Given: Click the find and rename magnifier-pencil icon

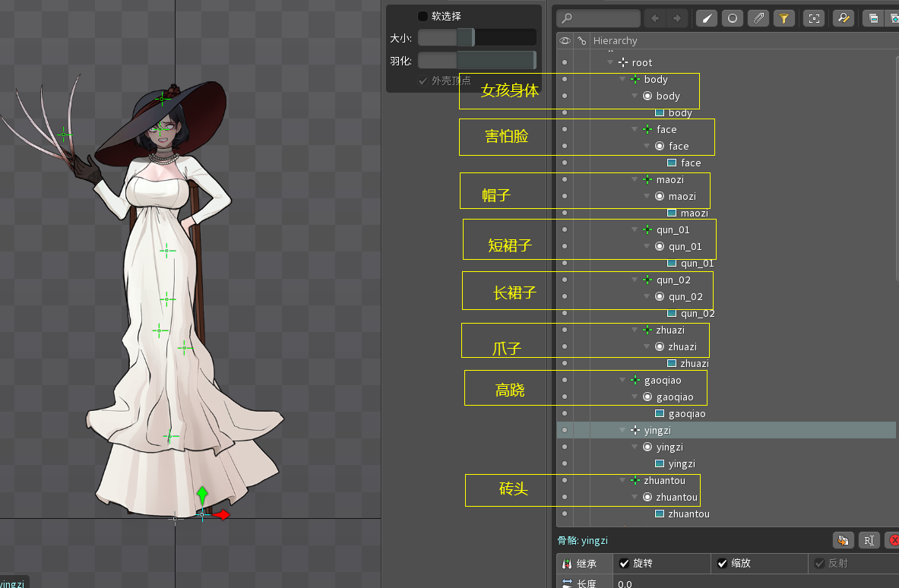Looking at the screenshot, I should (x=842, y=18).
